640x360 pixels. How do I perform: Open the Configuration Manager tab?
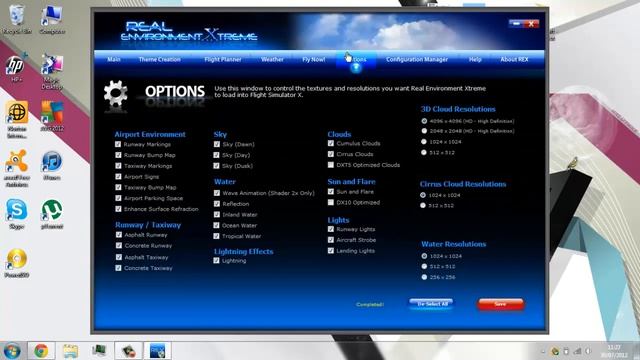coord(417,60)
